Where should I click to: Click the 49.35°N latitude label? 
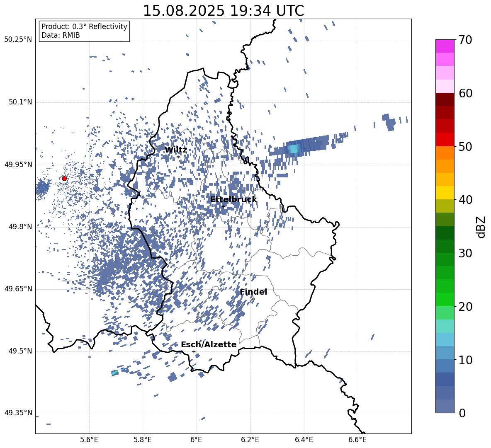[18, 413]
